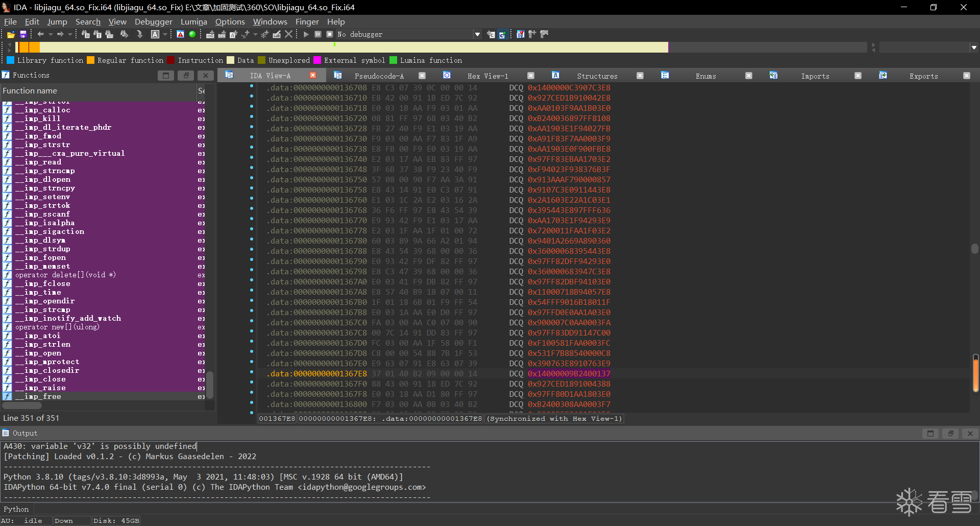Image resolution: width=980 pixels, height=526 pixels.
Task: Click the Python console language button
Action: 16,509
